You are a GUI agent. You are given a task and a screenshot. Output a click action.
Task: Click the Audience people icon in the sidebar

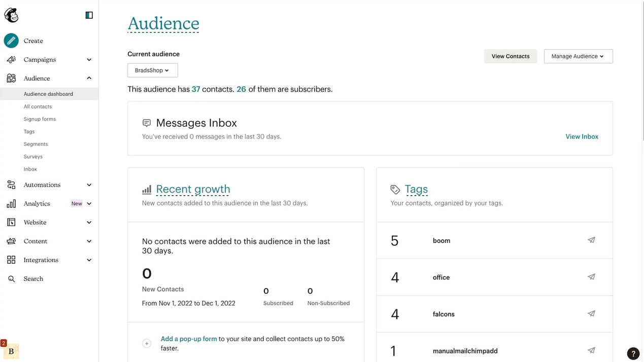(x=11, y=78)
